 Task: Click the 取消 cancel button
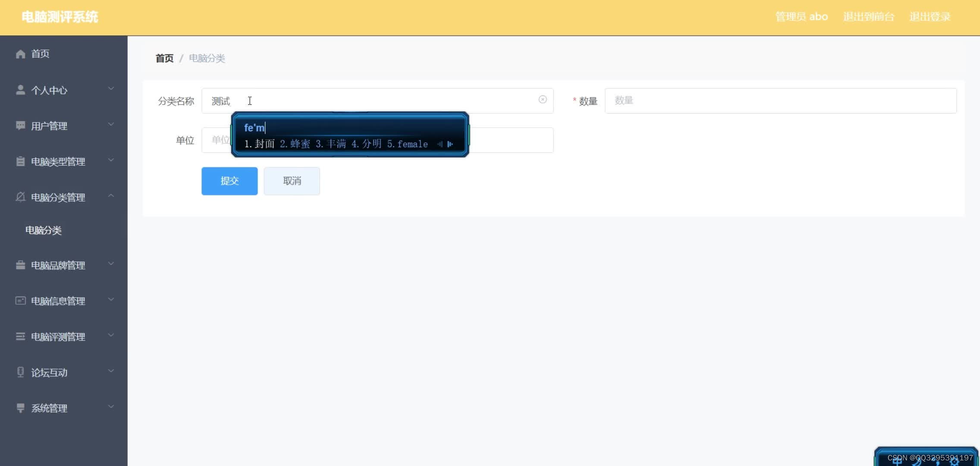coord(292,181)
